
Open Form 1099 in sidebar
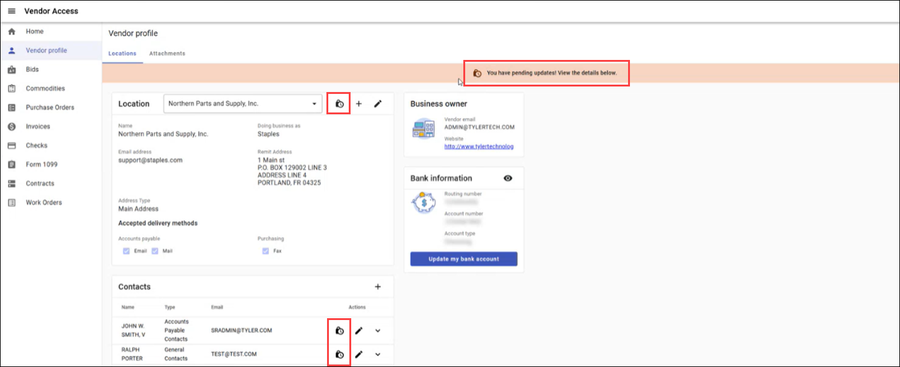[x=42, y=164]
